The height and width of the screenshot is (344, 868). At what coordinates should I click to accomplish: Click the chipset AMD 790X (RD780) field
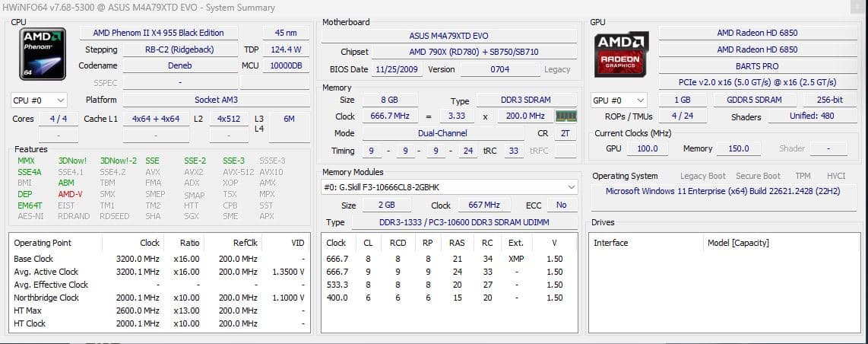click(x=474, y=52)
